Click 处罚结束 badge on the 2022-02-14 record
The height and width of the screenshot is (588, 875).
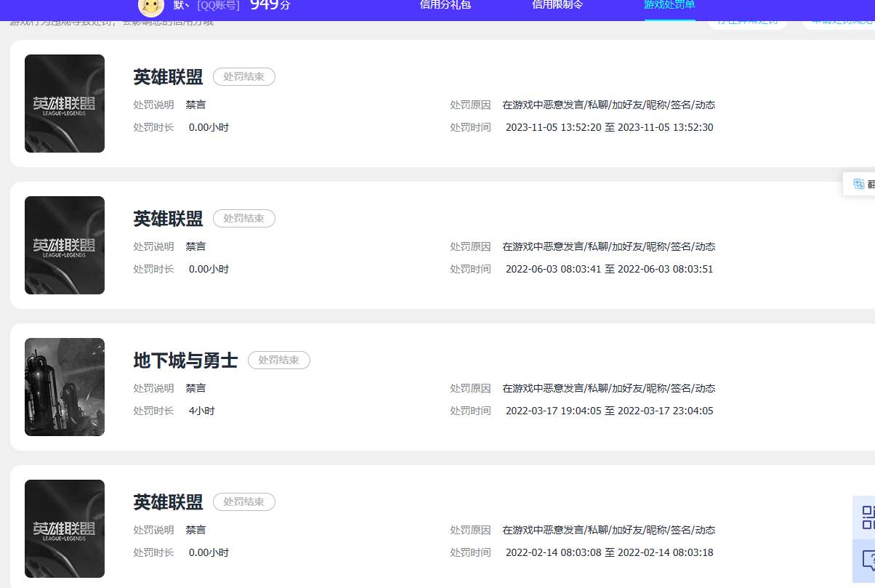244,502
